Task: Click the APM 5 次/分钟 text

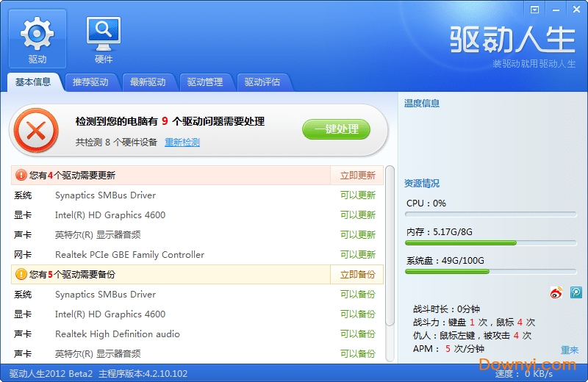Action: click(448, 349)
